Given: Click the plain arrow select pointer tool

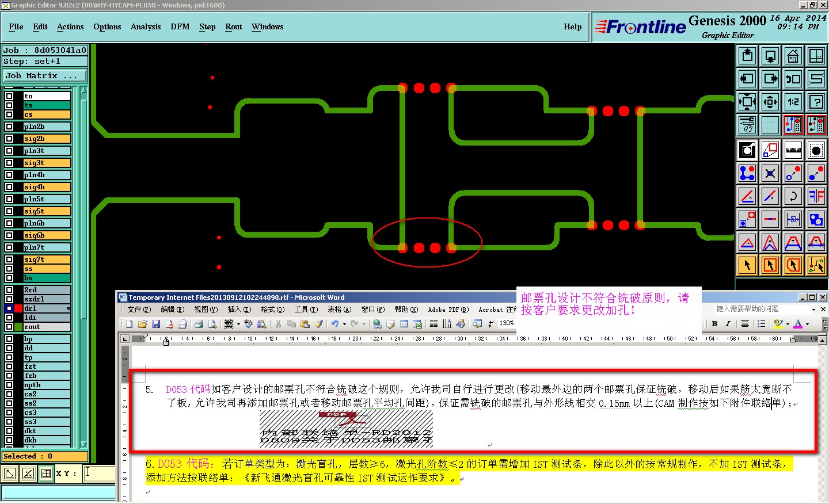Looking at the screenshot, I should coord(747,265).
